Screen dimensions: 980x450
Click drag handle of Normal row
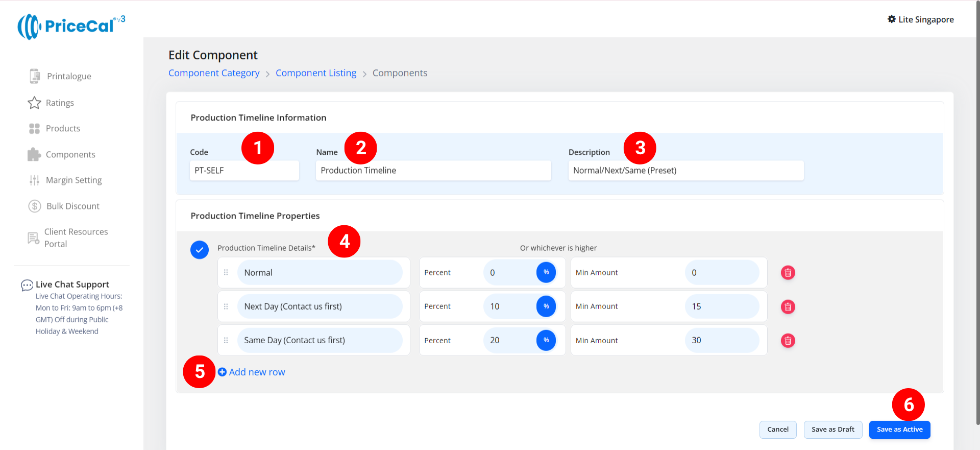[226, 273]
